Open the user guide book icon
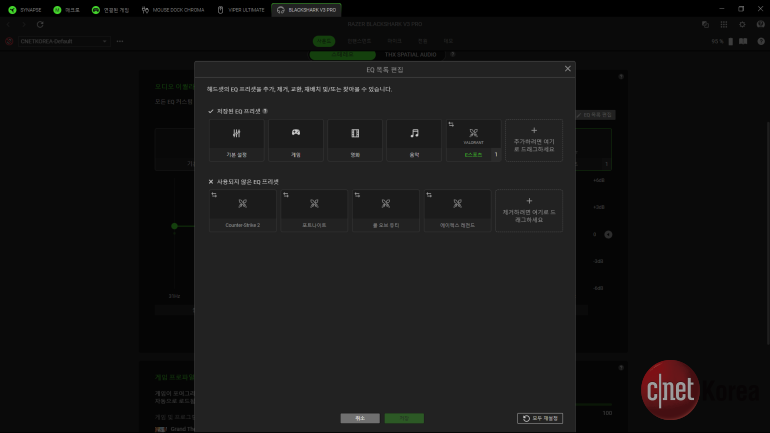 (x=743, y=41)
